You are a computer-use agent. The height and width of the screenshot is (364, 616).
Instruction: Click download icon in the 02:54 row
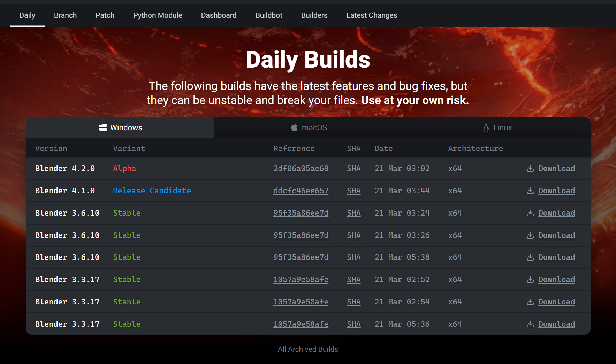[x=530, y=302]
